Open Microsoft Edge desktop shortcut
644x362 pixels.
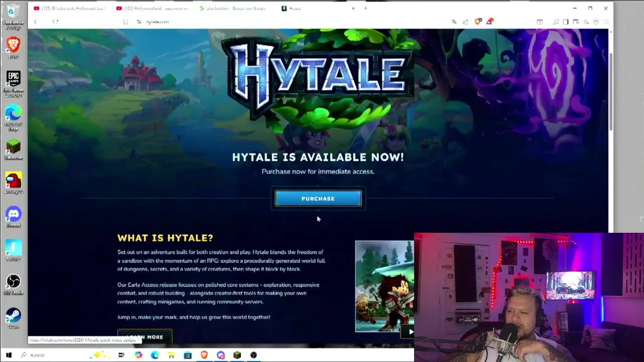tap(13, 118)
